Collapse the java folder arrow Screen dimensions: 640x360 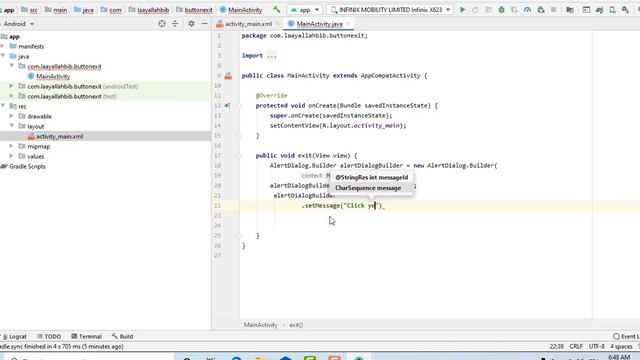(x=3, y=56)
